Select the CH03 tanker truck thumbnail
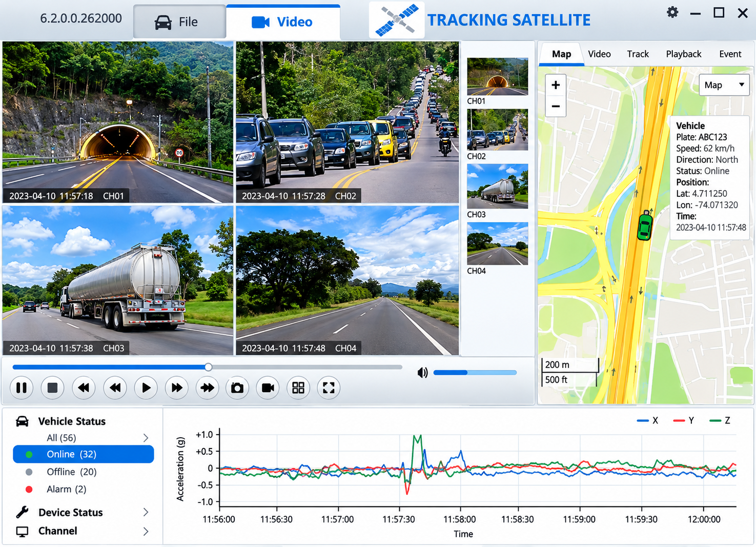Screen dimensions: 756x547 [x=497, y=186]
